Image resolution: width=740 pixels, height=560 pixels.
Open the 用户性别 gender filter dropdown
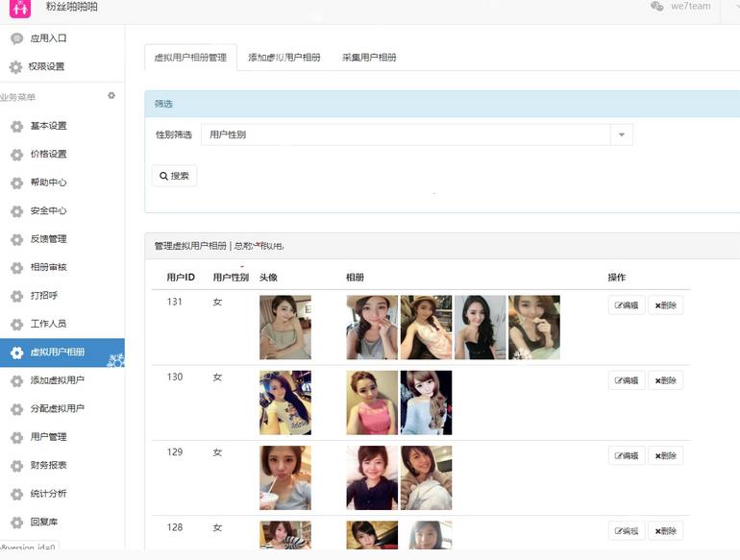(x=417, y=134)
